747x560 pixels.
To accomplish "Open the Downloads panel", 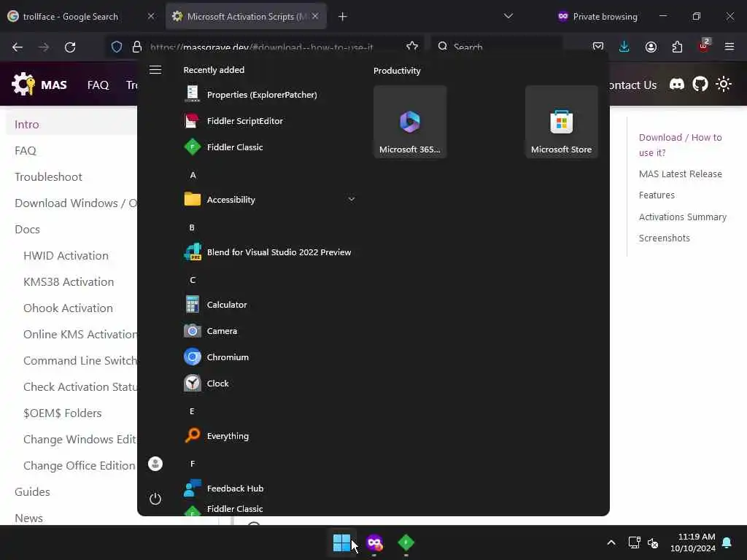I will pyautogui.click(x=624, y=47).
